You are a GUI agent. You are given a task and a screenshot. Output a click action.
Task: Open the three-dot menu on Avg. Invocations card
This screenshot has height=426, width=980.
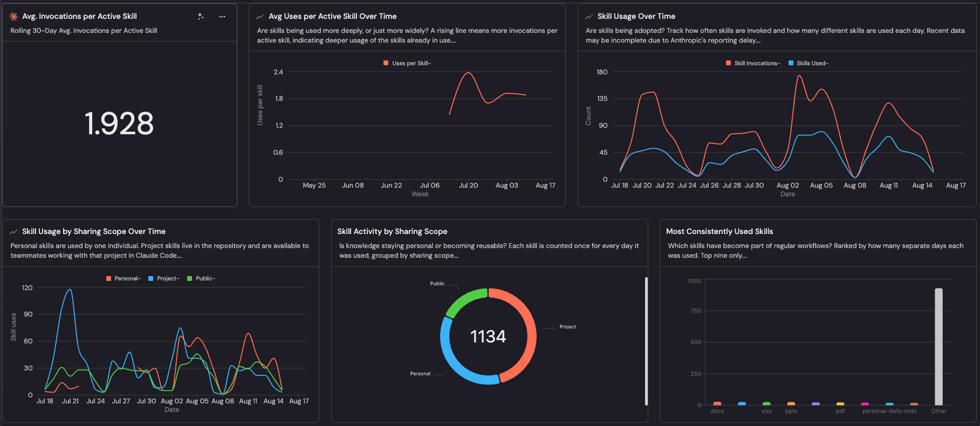[222, 17]
